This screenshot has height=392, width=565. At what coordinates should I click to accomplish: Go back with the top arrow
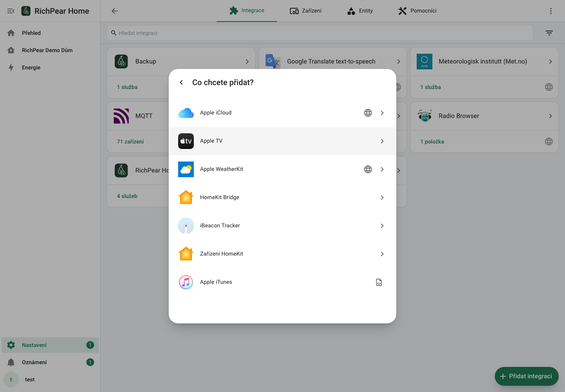(x=115, y=11)
